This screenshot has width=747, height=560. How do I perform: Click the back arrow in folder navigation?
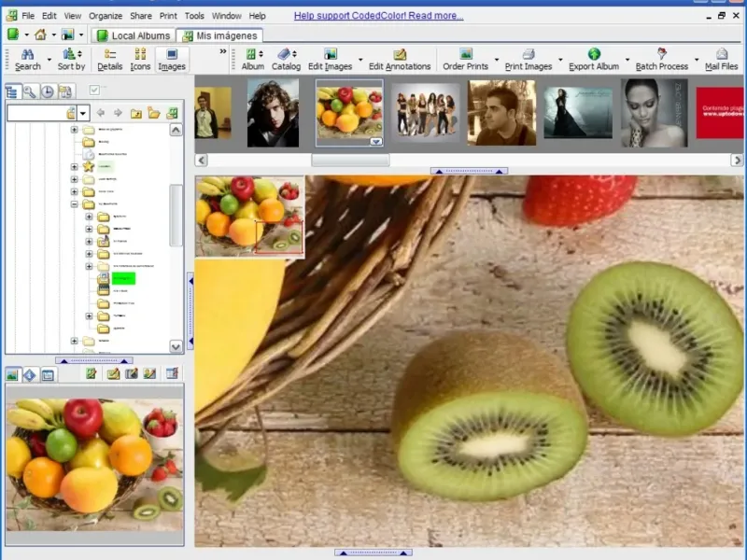tap(101, 113)
